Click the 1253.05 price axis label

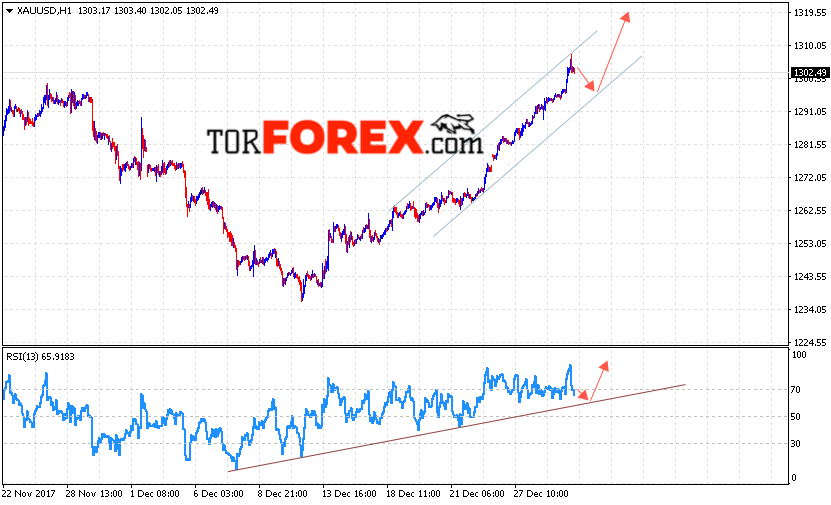810,243
